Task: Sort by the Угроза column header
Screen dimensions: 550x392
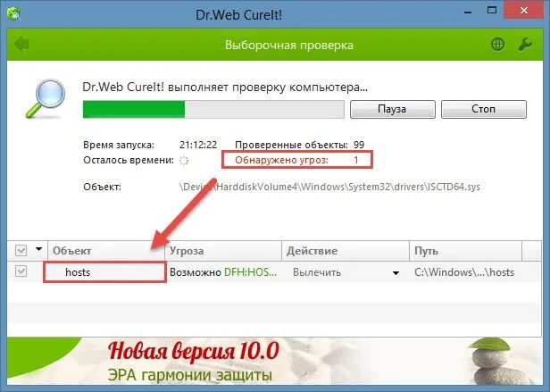Action: tap(223, 251)
